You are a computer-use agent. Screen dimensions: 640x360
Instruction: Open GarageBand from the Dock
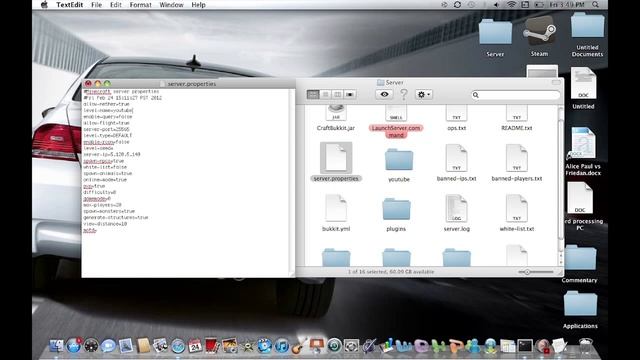pyautogui.click(x=298, y=345)
